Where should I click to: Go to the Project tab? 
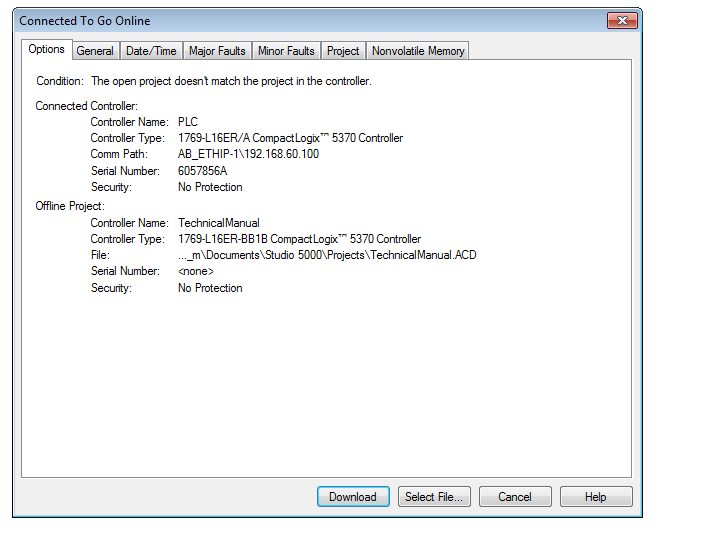[343, 51]
